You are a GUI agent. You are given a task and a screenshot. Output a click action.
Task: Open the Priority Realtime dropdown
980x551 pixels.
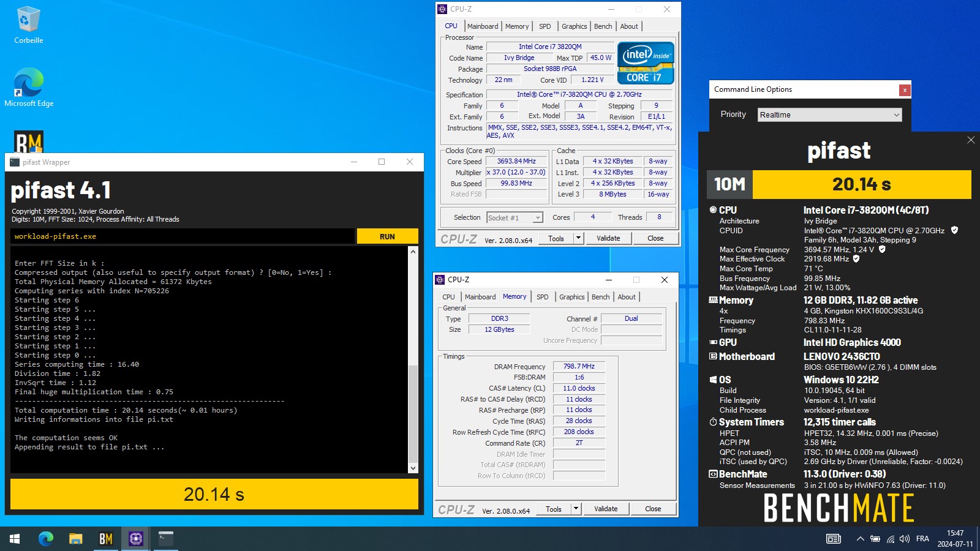829,114
